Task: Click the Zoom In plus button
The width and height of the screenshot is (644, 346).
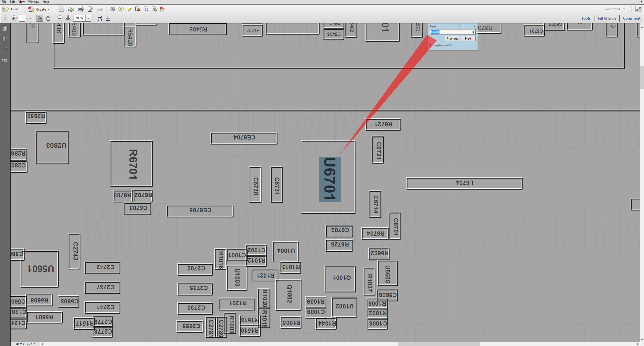Action: 68,18
